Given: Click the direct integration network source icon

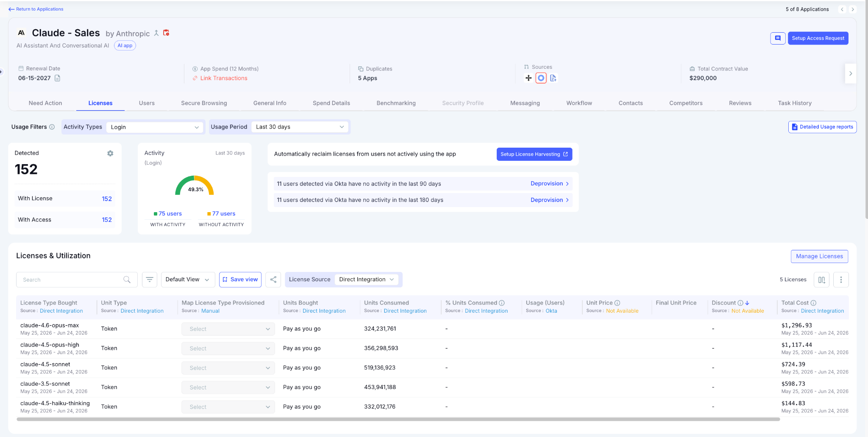Looking at the screenshot, I should (x=529, y=78).
